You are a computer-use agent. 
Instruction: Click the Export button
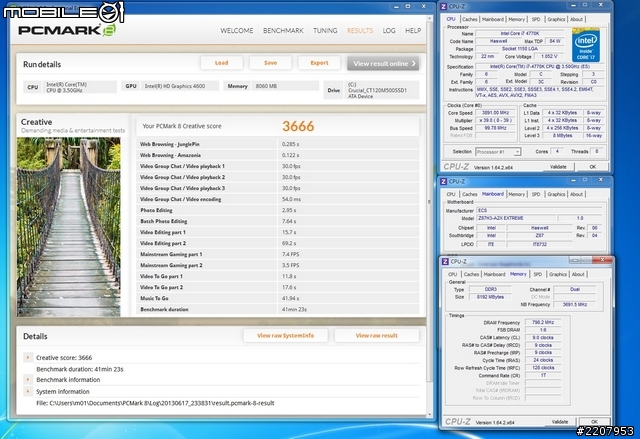pyautogui.click(x=319, y=63)
